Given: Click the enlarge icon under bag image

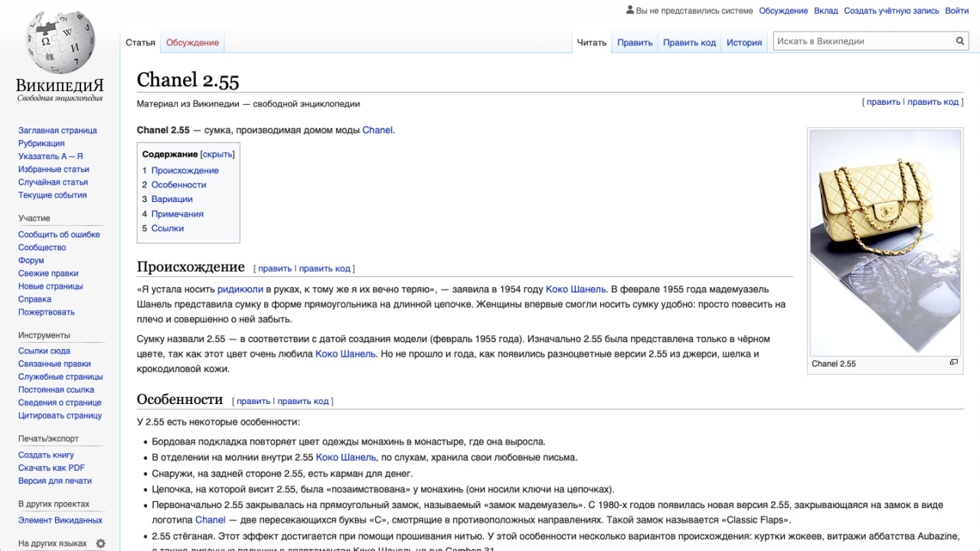Looking at the screenshot, I should point(953,363).
